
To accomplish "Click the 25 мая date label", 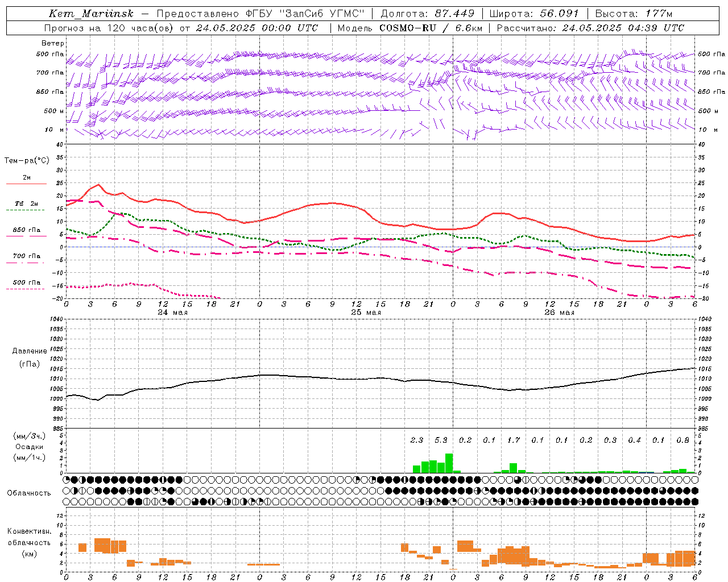I will [x=366, y=312].
